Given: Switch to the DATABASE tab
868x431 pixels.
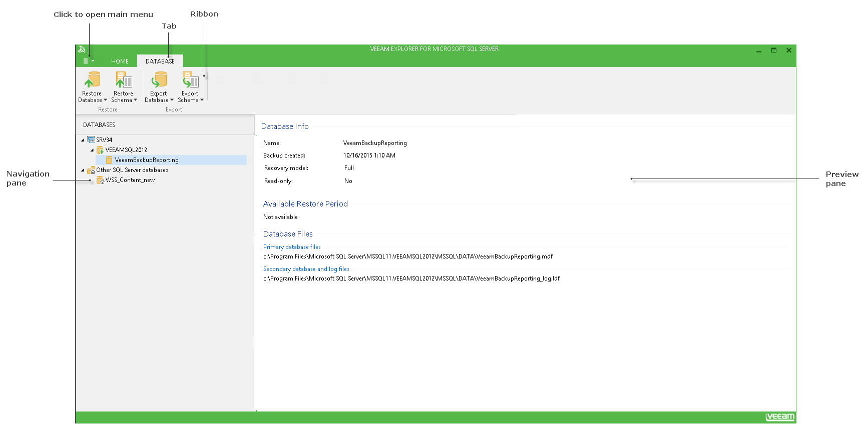Looking at the screenshot, I should [x=160, y=61].
